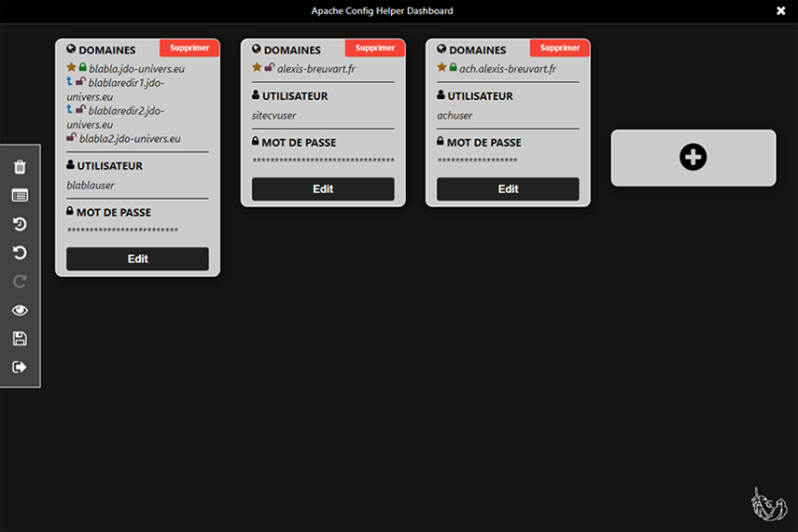Edit the sitecvuser configuration card
This screenshot has height=532, width=798.
tap(323, 189)
